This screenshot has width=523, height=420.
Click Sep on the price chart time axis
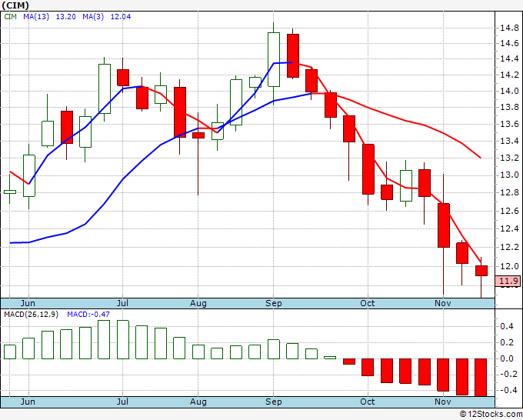tap(274, 304)
